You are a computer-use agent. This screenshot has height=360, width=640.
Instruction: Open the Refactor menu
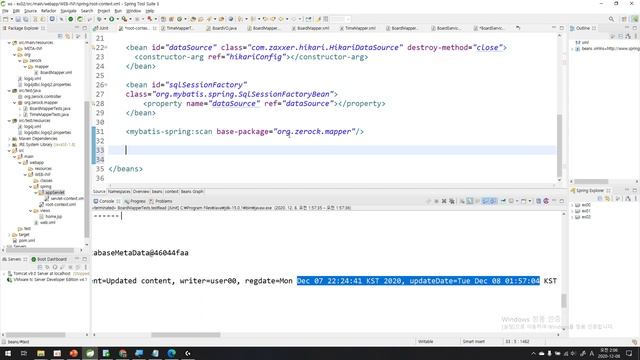48,11
